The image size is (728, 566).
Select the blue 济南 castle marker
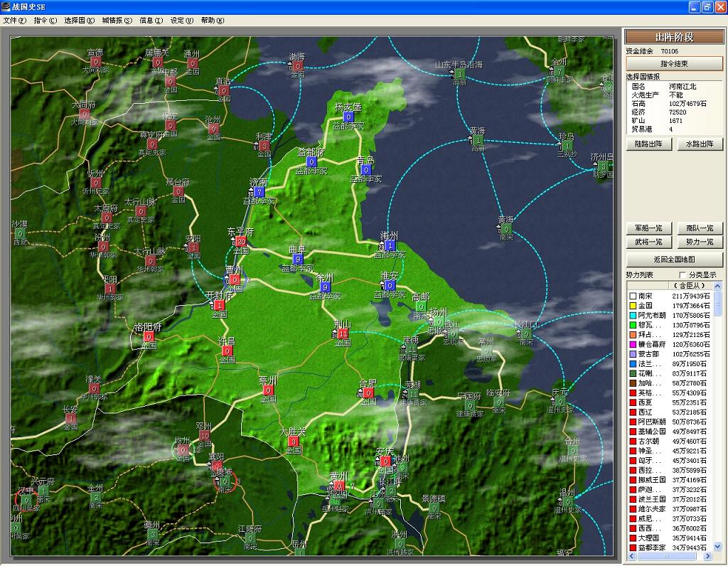point(259,192)
